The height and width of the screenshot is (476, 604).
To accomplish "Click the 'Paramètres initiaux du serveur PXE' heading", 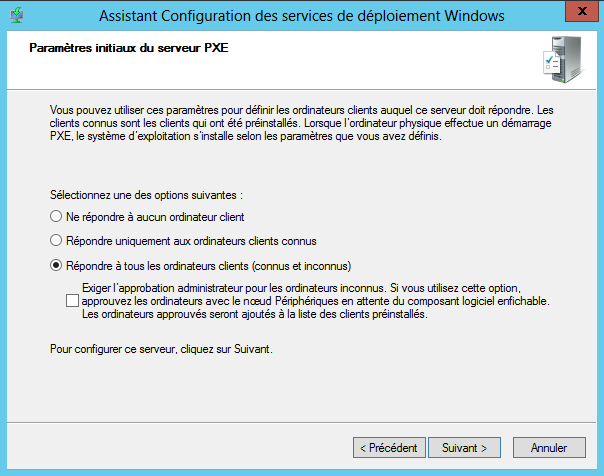I will pos(129,48).
